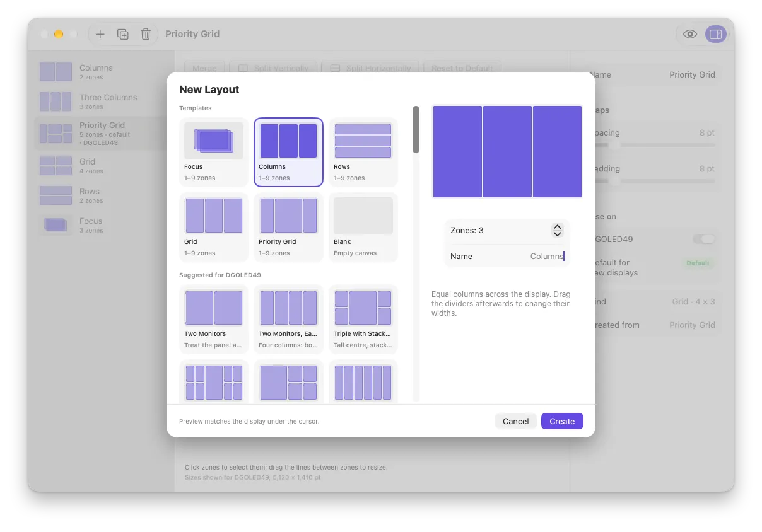Choose the Blank empty canvas template
Image resolution: width=762 pixels, height=532 pixels.
363,227
